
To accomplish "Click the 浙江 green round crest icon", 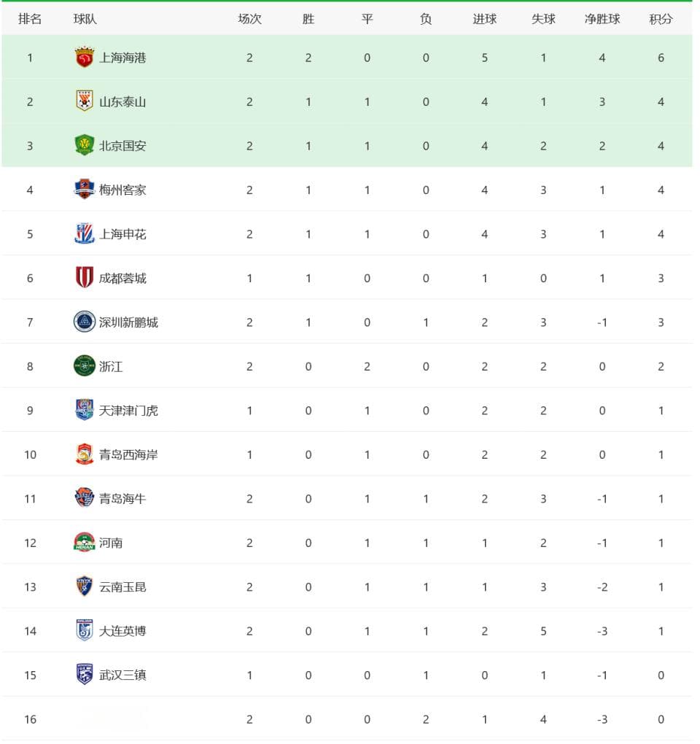I will 85,366.
